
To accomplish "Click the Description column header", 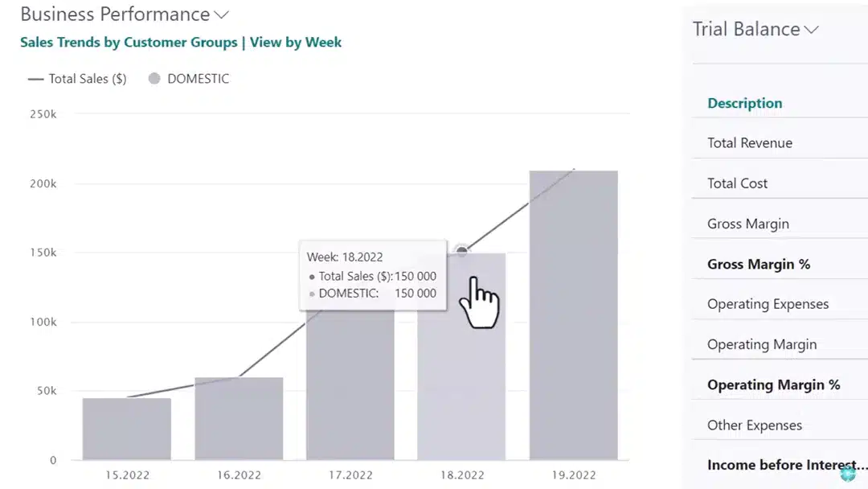I will point(744,103).
